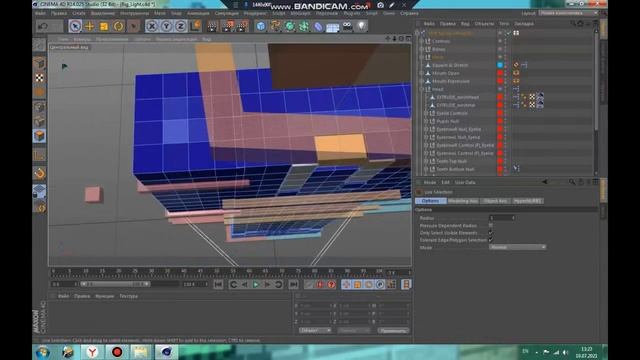Select the Scale tool in the toolbar
The image size is (640, 360).
104,27
